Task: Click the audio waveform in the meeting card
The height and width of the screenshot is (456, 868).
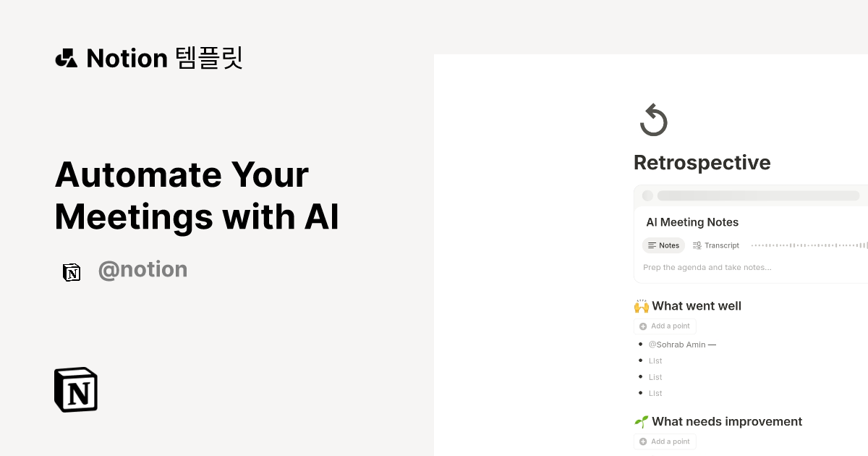Action: pos(809,245)
